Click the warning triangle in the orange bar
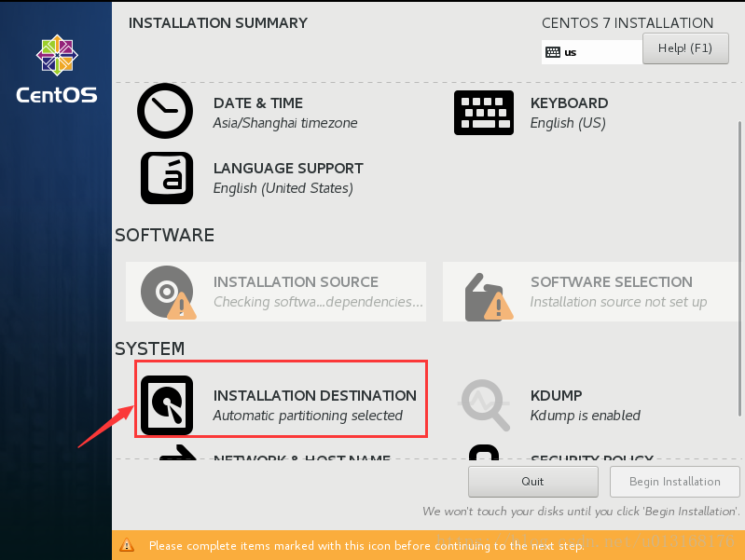The image size is (745, 560). [127, 545]
